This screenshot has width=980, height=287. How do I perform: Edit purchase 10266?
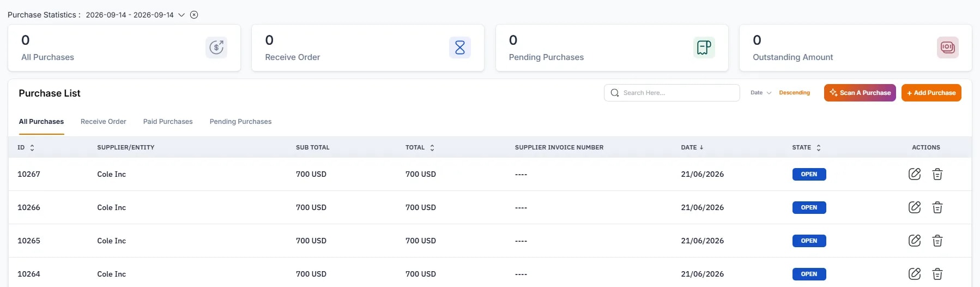pos(915,207)
